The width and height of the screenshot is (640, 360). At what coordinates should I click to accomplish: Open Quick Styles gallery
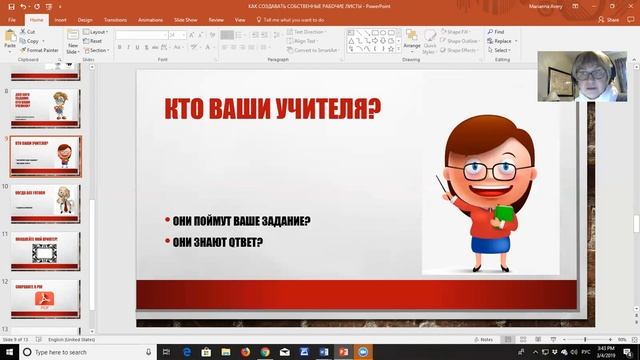(x=429, y=41)
